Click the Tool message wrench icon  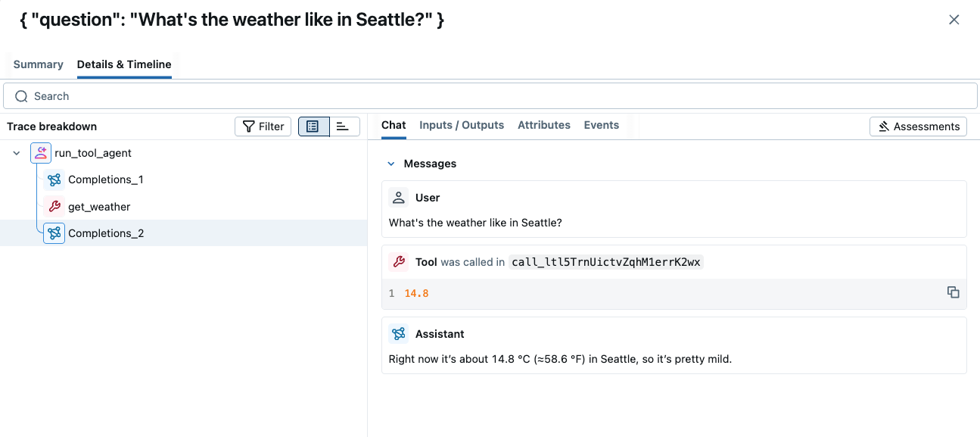[399, 262]
